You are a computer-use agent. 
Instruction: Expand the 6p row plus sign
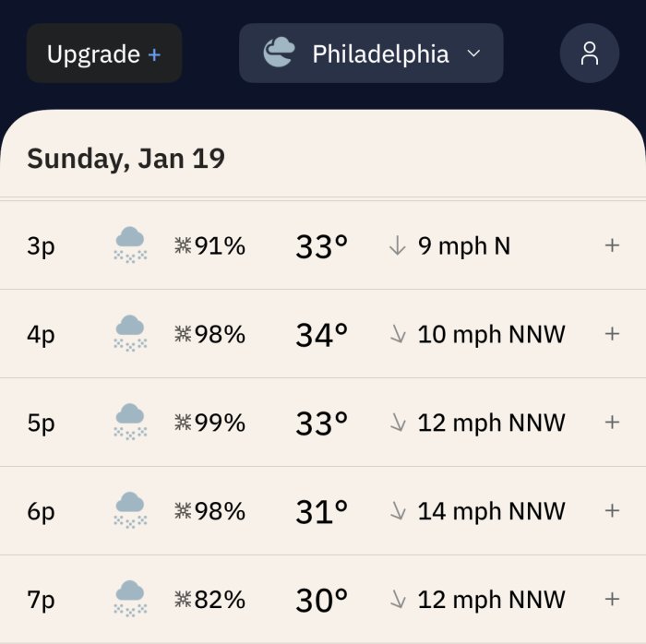coord(612,510)
